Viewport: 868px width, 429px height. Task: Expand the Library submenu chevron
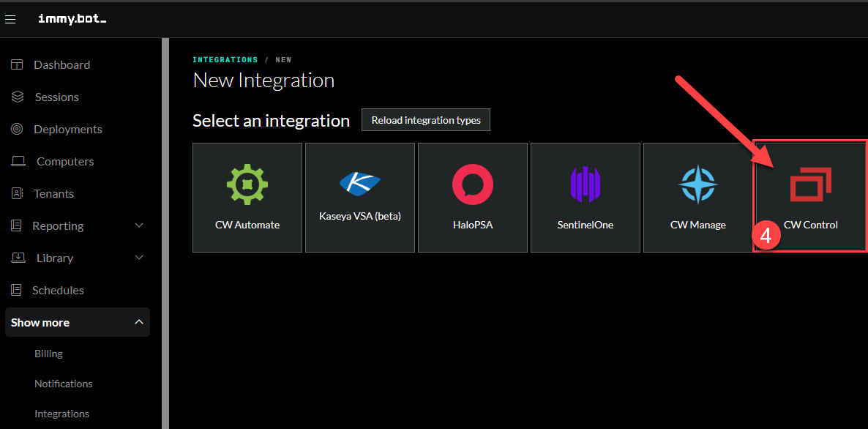click(x=139, y=258)
